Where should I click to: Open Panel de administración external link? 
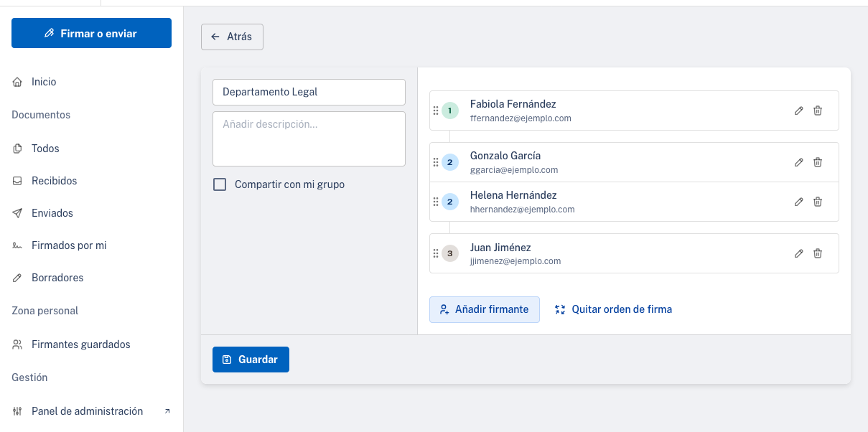pyautogui.click(x=87, y=411)
